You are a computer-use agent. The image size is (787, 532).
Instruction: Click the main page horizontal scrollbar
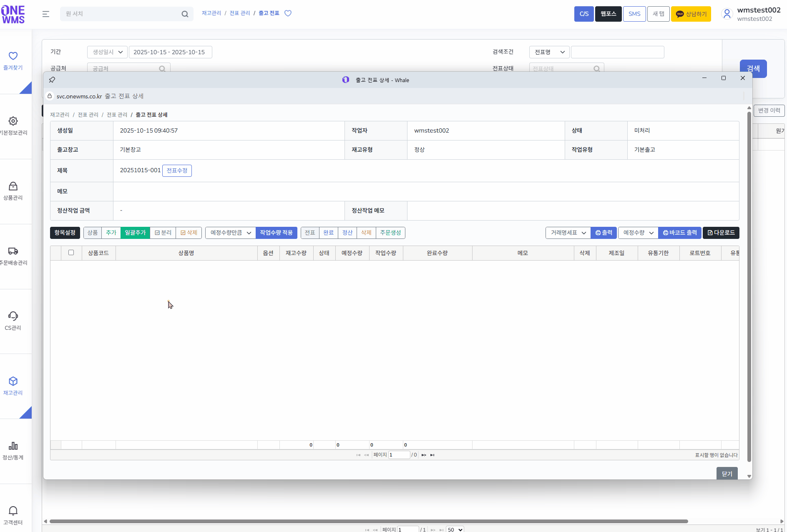[x=369, y=521]
